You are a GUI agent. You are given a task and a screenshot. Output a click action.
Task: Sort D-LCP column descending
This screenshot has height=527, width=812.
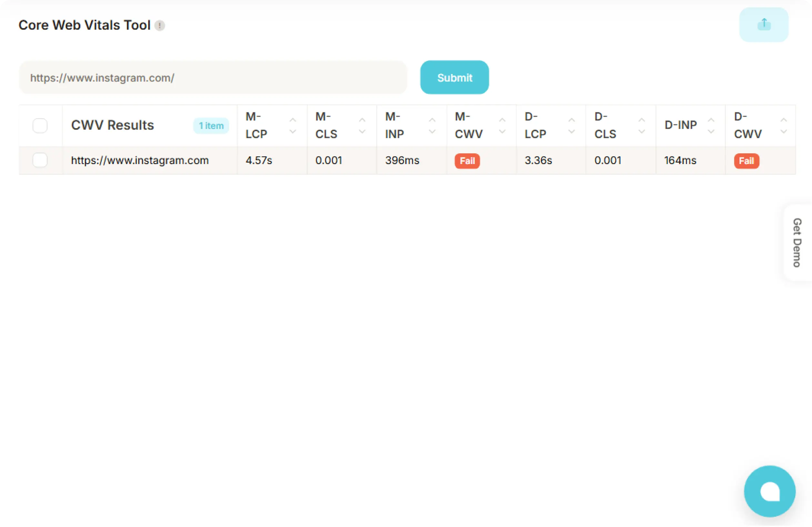tap(572, 131)
